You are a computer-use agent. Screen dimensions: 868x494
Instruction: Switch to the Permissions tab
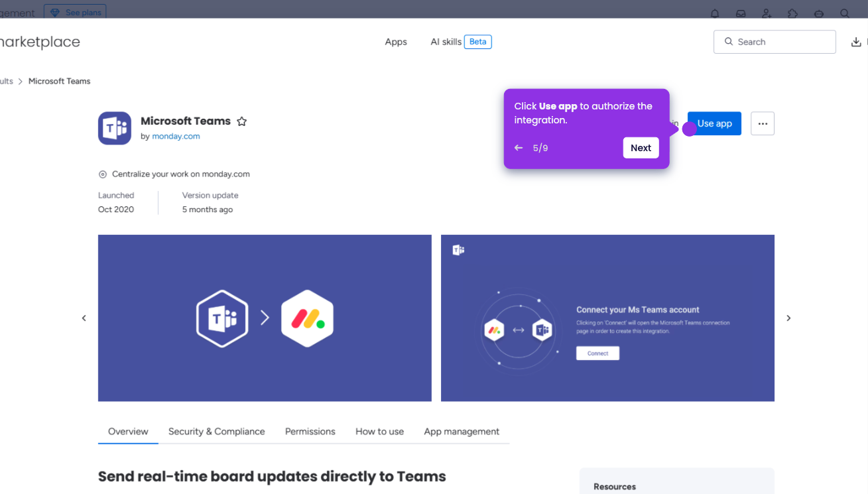pos(310,432)
